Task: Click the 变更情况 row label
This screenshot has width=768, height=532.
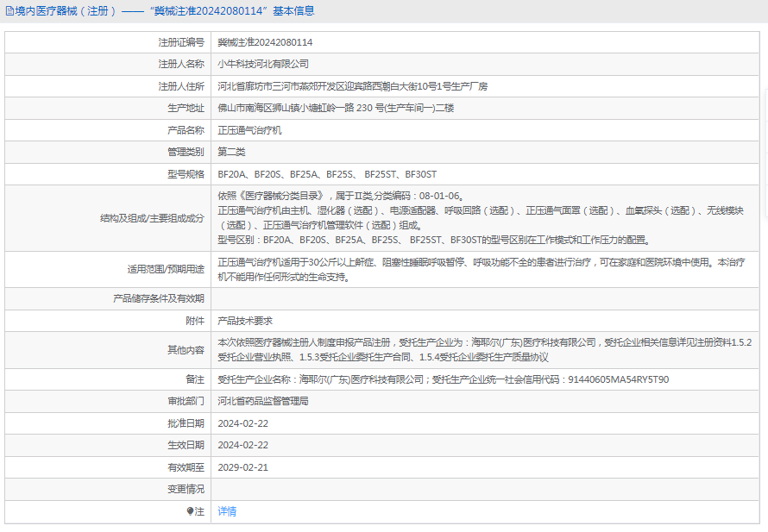Action: [x=186, y=489]
